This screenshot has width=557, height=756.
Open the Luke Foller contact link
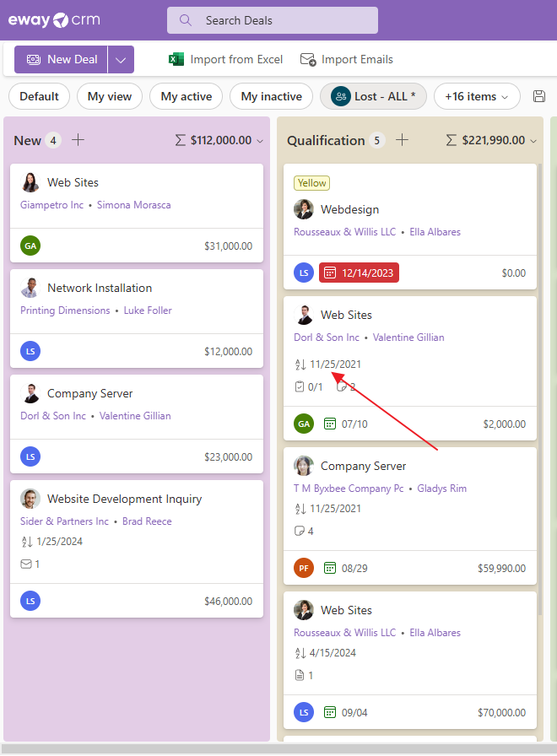148,310
